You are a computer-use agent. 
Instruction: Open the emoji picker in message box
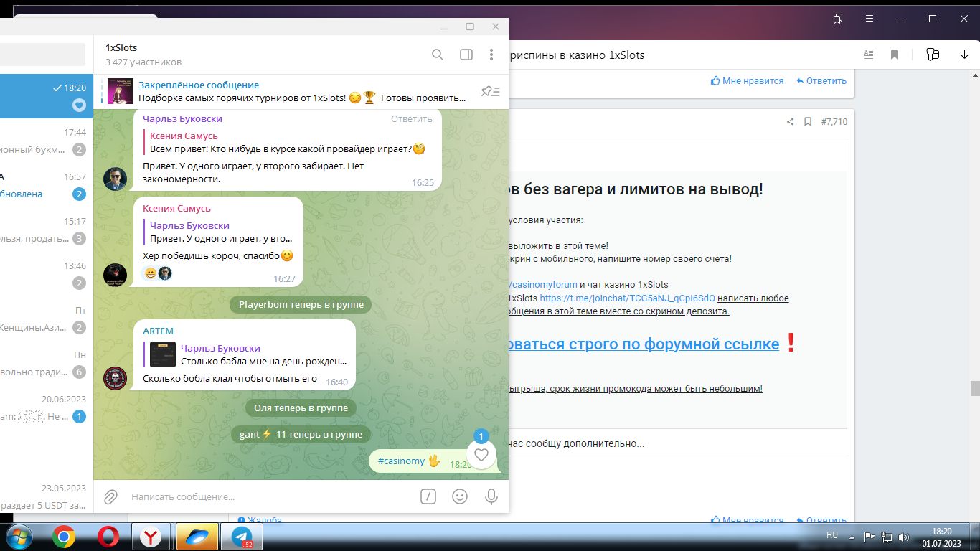coord(460,496)
